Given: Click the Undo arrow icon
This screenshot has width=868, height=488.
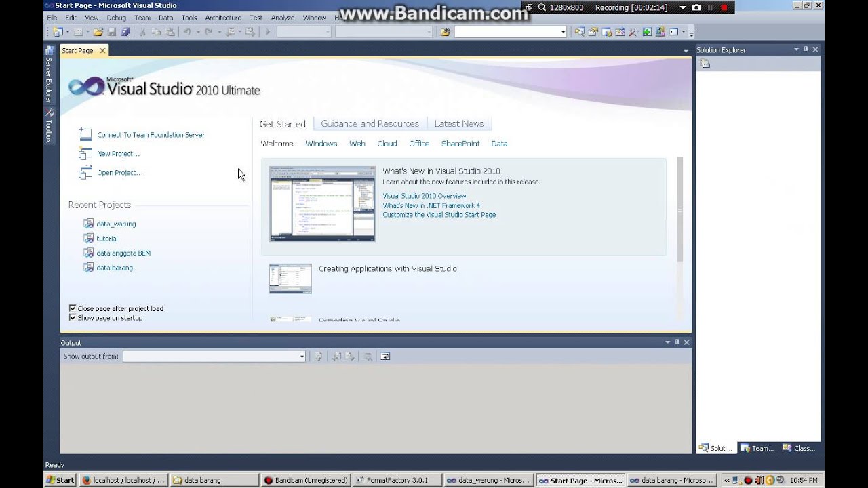Looking at the screenshot, I should tap(187, 32).
